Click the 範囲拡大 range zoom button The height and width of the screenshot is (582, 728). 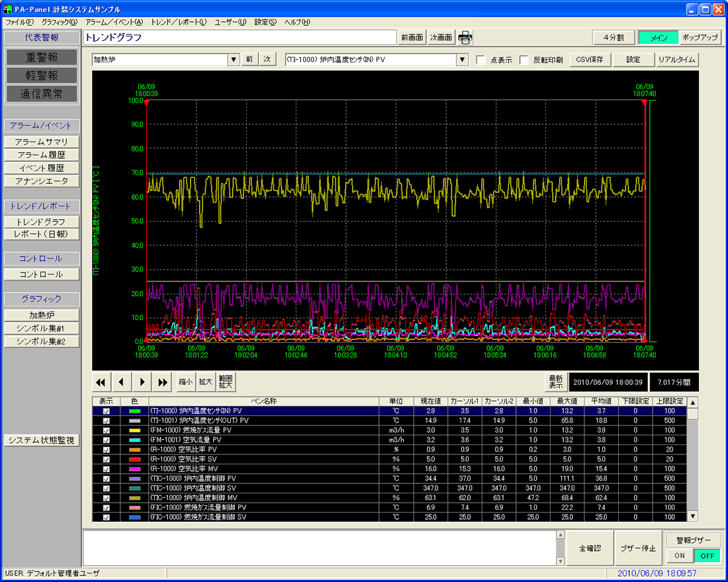coord(226,382)
